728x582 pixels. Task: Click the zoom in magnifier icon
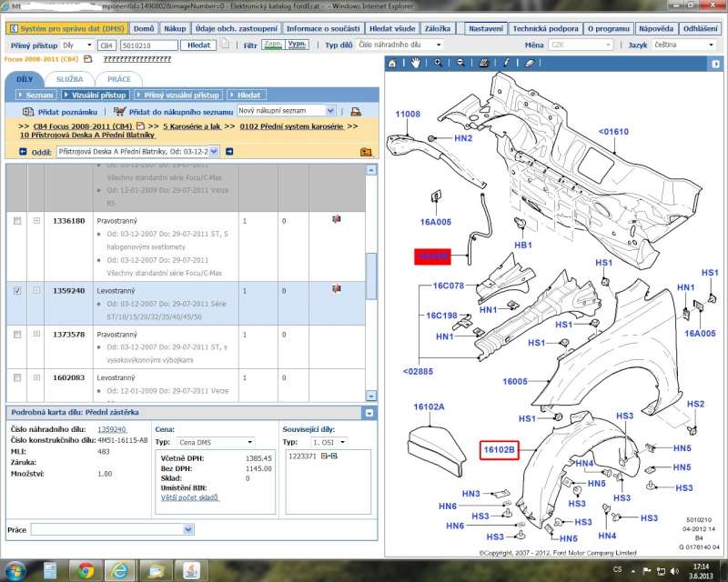pyautogui.click(x=438, y=63)
